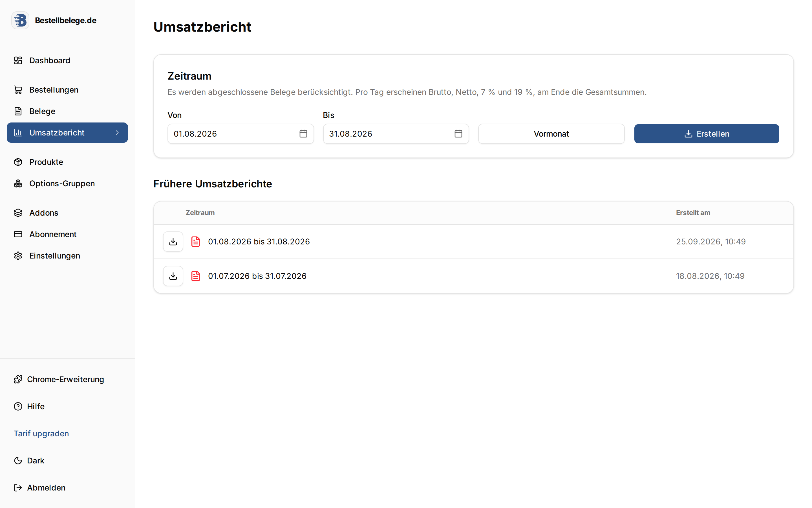Open the Dashboard page
This screenshot has height=508, width=812.
[x=67, y=60]
